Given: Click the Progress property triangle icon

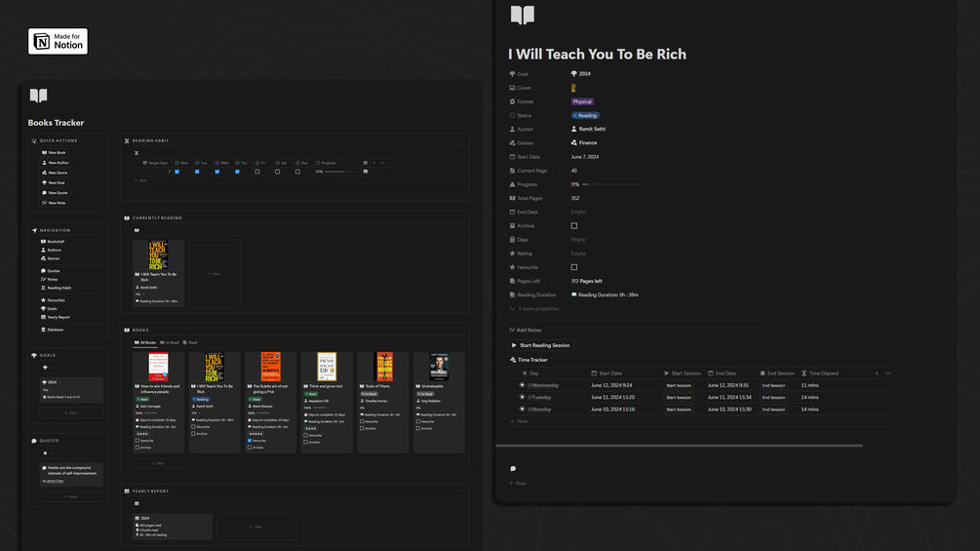Looking at the screenshot, I should click(x=513, y=184).
